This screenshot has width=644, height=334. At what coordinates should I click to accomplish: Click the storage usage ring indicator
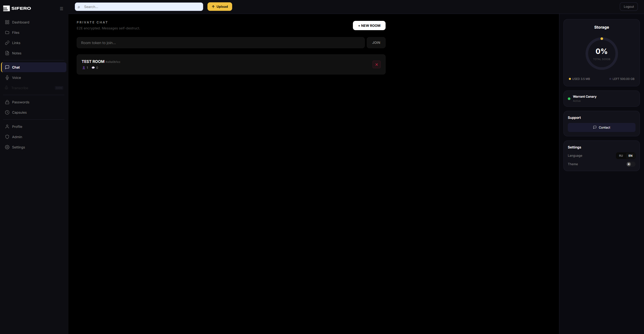[x=601, y=54]
